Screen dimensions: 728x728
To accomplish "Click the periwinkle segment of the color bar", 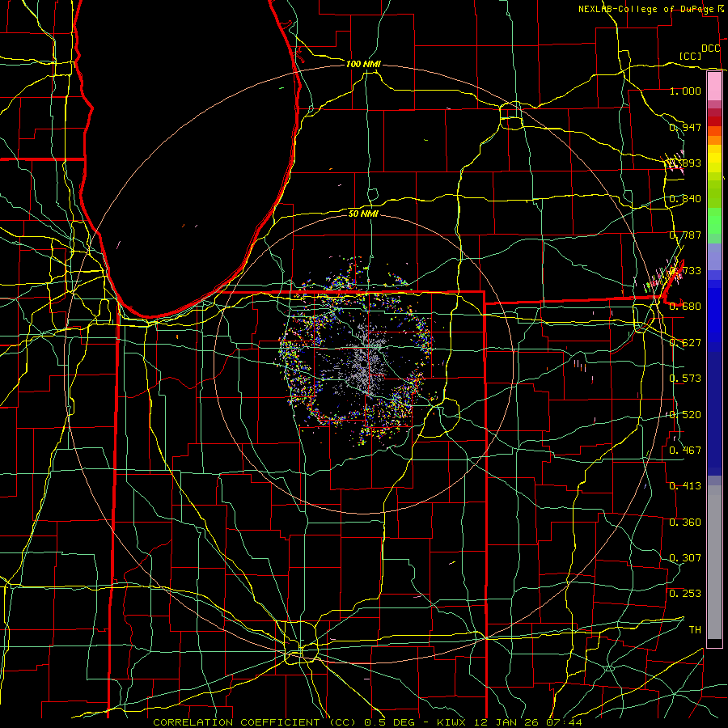I will (714, 256).
